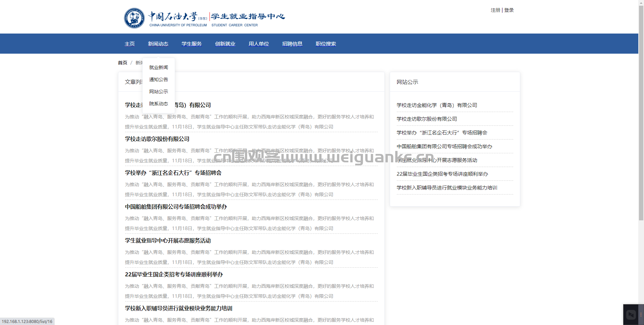This screenshot has height=325, width=644.
Task: Open the 用人单位 navigation menu
Action: (259, 44)
